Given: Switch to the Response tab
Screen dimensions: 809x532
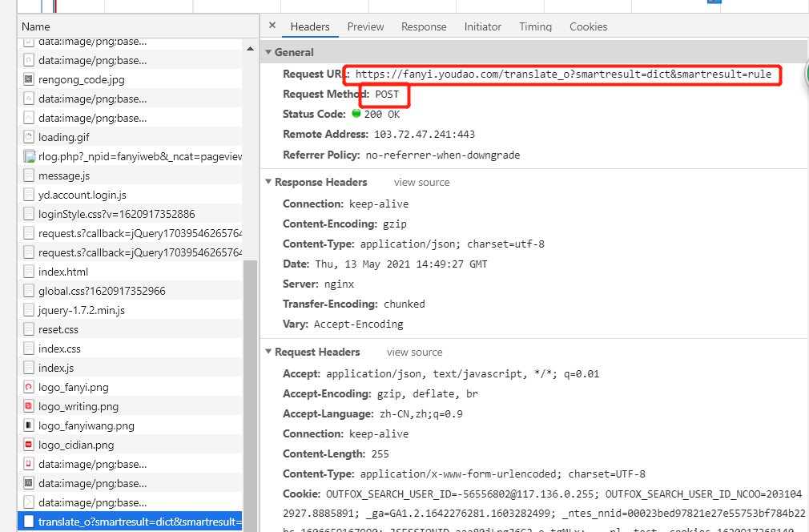Looking at the screenshot, I should coord(424,26).
